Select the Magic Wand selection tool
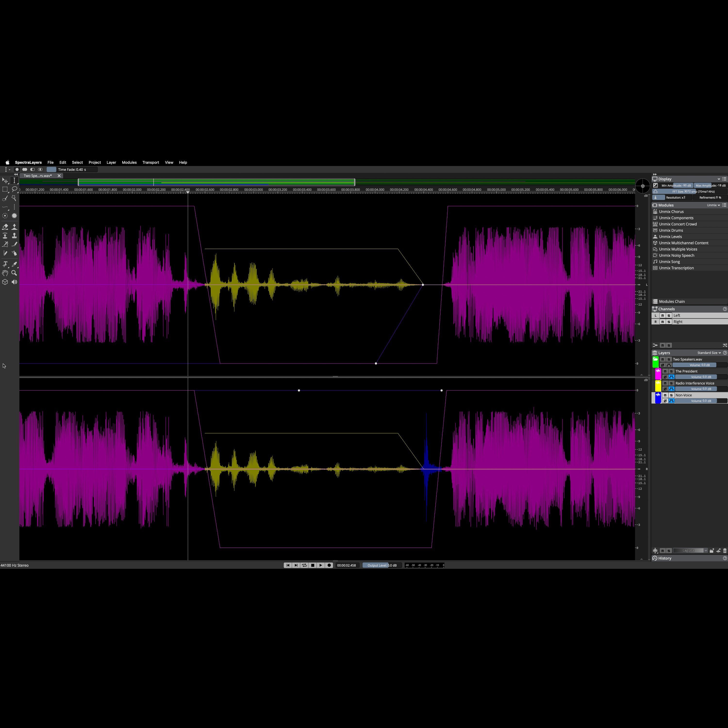This screenshot has width=728, height=728. click(14, 198)
